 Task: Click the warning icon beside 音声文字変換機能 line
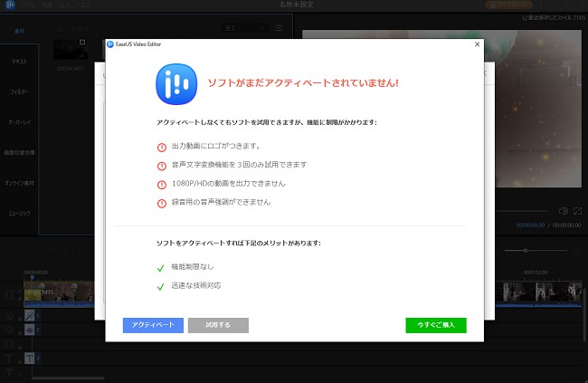(x=162, y=166)
